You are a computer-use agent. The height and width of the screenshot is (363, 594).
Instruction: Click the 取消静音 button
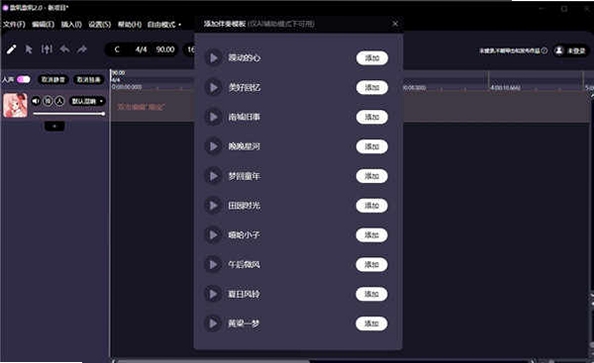click(53, 80)
